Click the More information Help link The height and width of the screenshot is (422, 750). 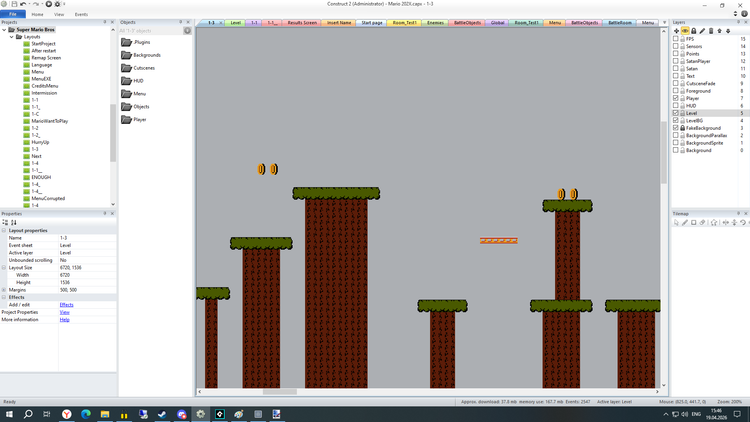pos(65,320)
